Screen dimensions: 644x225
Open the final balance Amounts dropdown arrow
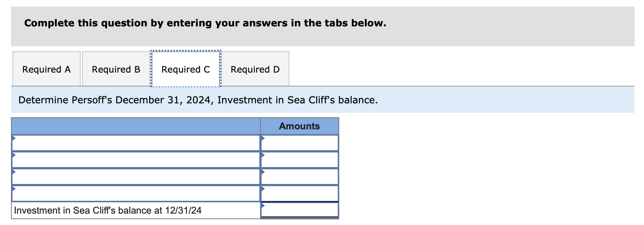pos(262,208)
